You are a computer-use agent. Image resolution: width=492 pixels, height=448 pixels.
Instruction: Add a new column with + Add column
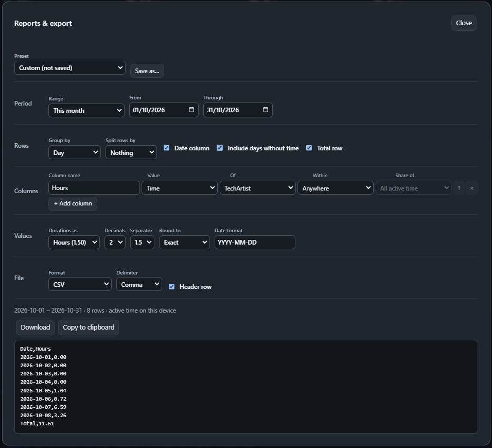click(x=73, y=203)
